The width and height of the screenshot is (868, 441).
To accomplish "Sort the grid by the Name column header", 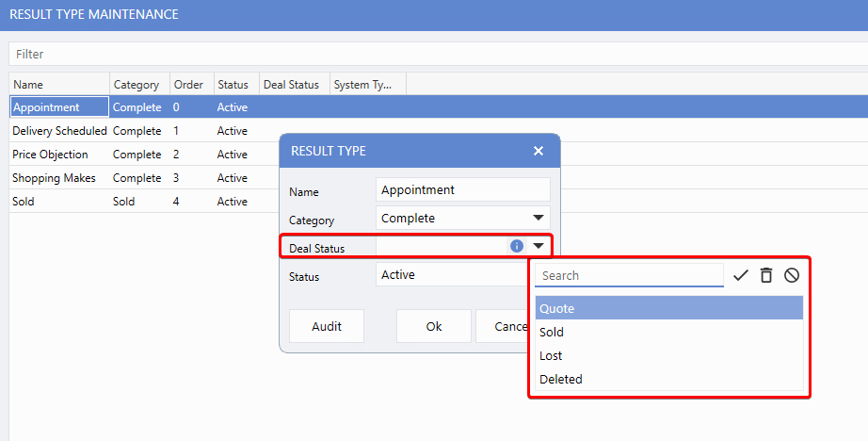I will point(58,85).
